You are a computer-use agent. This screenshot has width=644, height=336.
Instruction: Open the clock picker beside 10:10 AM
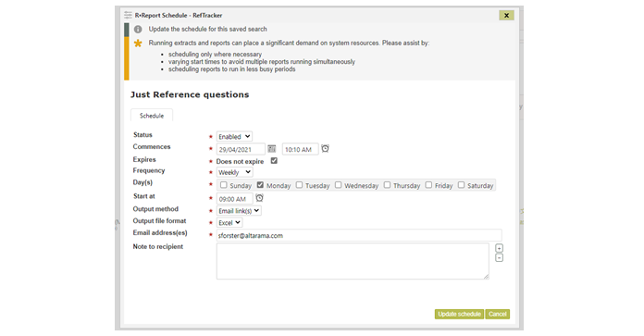point(325,148)
